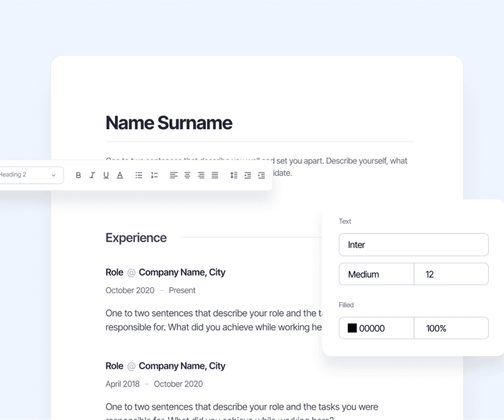Insert a bulleted list
504x420 pixels.
pyautogui.click(x=138, y=175)
